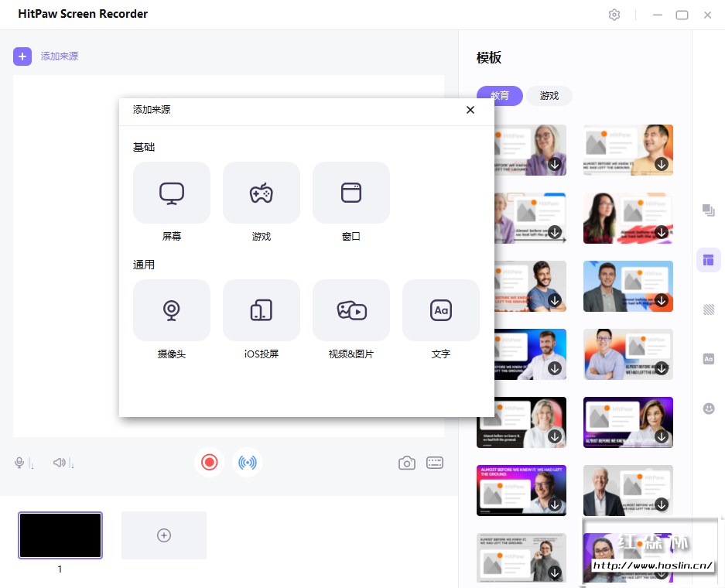Select iOS投屏 mirroring source

point(262,310)
